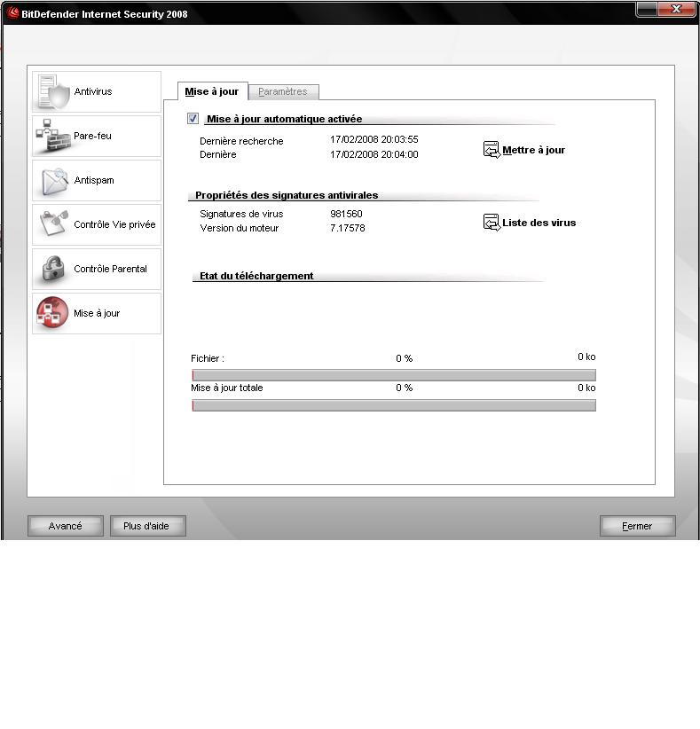The width and height of the screenshot is (700, 729).
Task: Click the timestamp 17/02/2008 20:03:55
Action: (374, 139)
